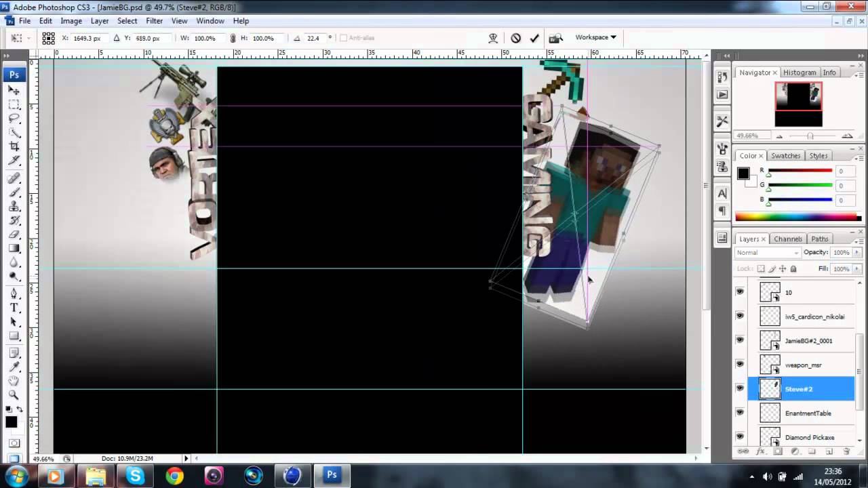This screenshot has width=868, height=488.
Task: Select the Path Selection tool
Action: (14, 322)
